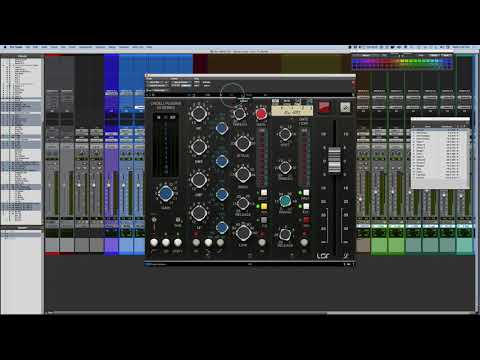This screenshot has width=480, height=360.
Task: Select the highlighted first row in the small floating list window
Action: [440, 130]
